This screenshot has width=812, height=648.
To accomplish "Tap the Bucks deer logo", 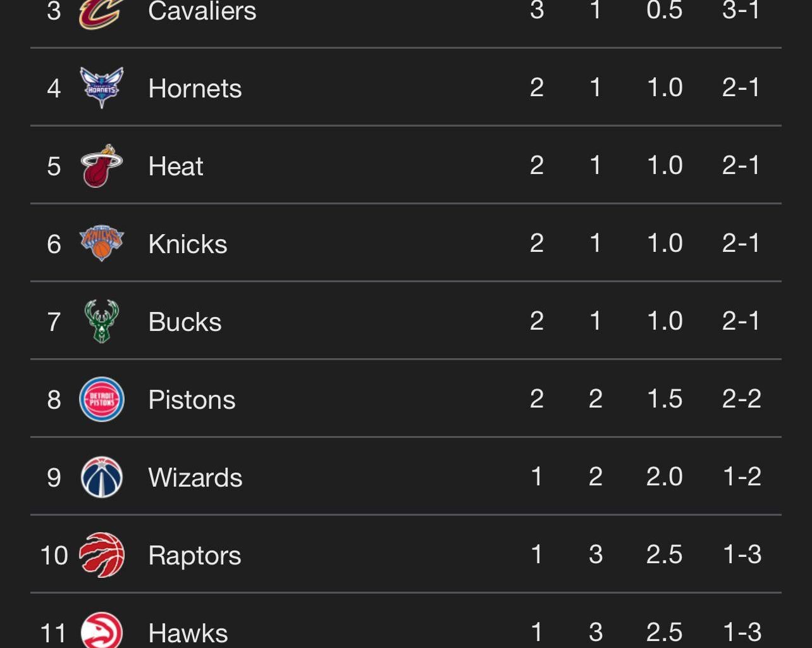I will pos(101,321).
